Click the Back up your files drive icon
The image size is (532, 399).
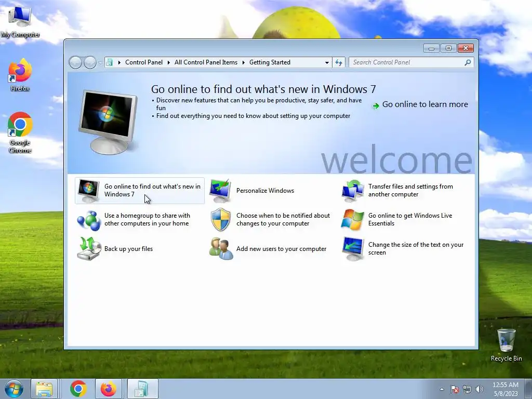(88, 249)
